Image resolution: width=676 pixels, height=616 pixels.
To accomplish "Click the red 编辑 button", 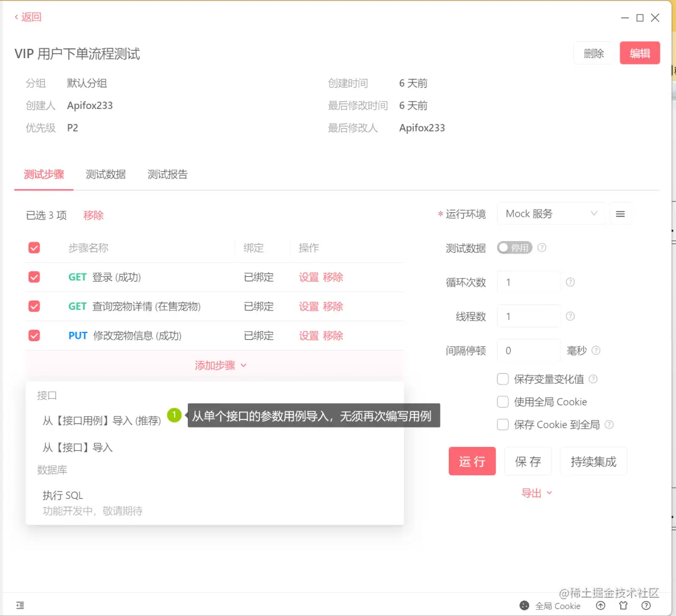I will pyautogui.click(x=640, y=53).
